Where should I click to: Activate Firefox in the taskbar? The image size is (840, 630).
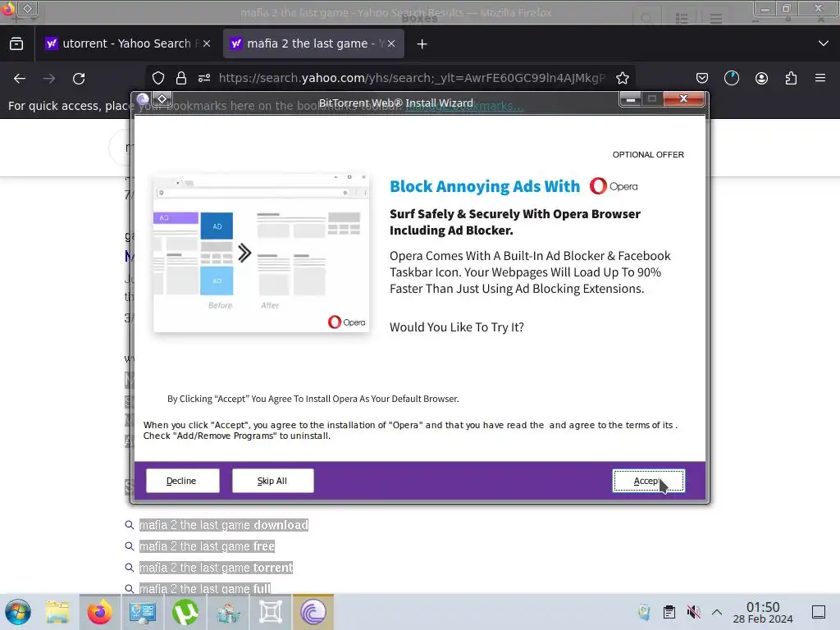(x=99, y=612)
